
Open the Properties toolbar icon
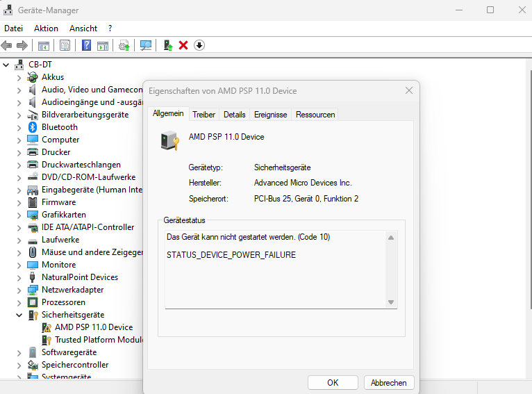click(x=65, y=45)
